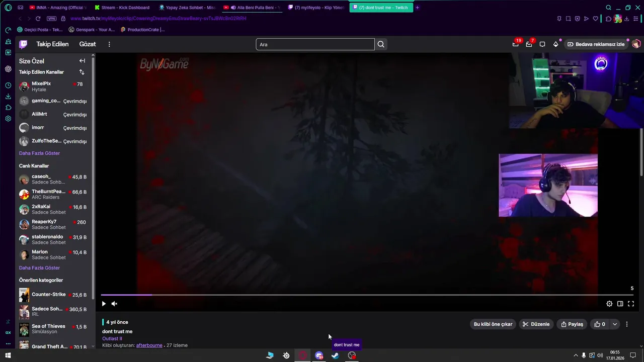This screenshot has width=644, height=362.
Task: Open the Outlast II game link
Action: click(112, 338)
